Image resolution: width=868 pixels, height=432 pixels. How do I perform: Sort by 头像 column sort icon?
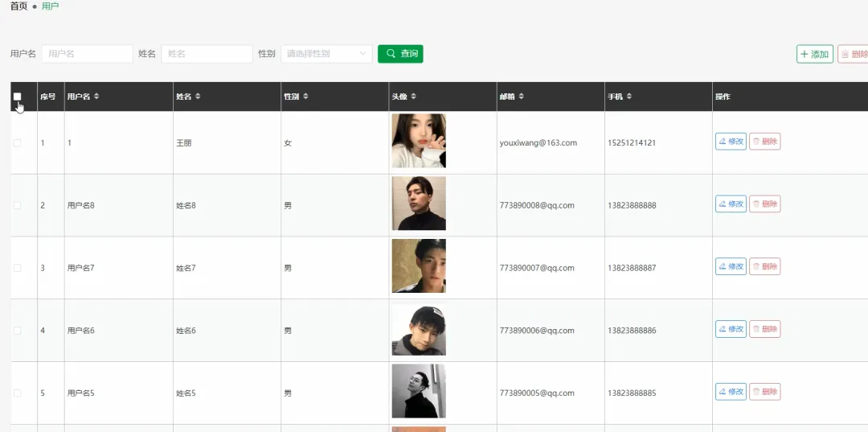pyautogui.click(x=413, y=97)
